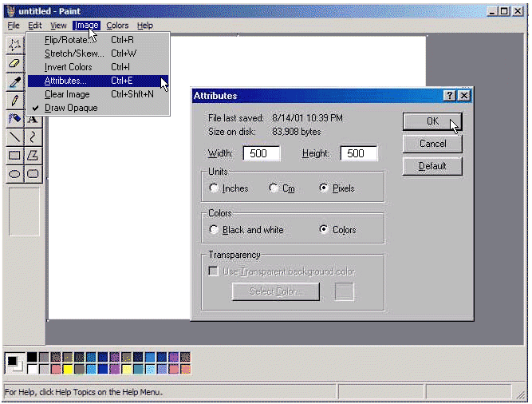Pick the yellow swatch in the palette

(68, 370)
